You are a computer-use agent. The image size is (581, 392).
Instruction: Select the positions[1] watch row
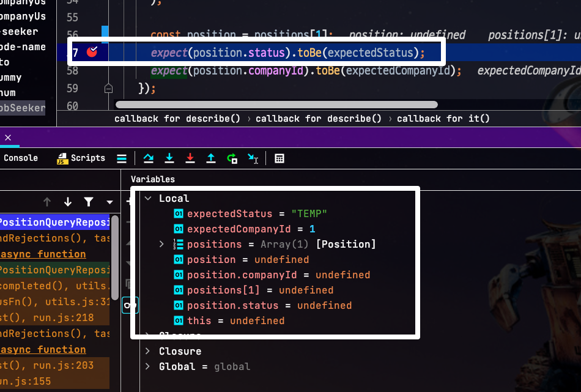[253, 290]
